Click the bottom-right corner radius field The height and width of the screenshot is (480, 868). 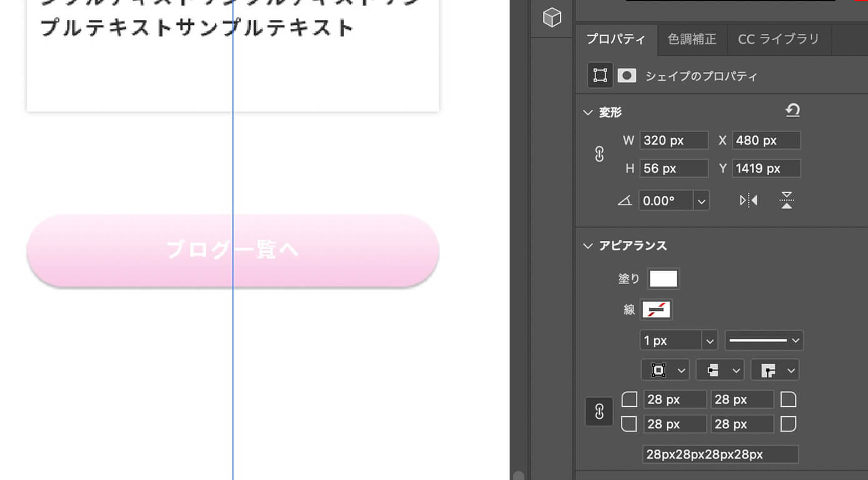(x=742, y=424)
